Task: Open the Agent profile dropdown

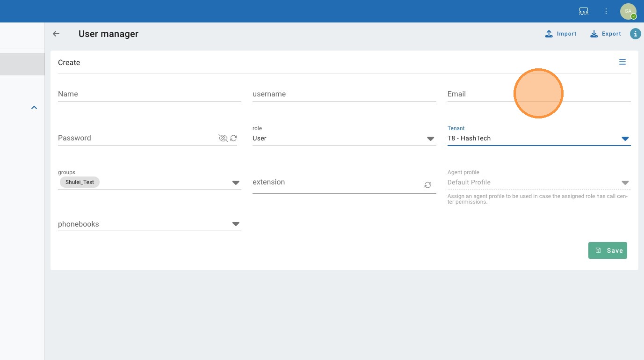Action: pos(625,183)
